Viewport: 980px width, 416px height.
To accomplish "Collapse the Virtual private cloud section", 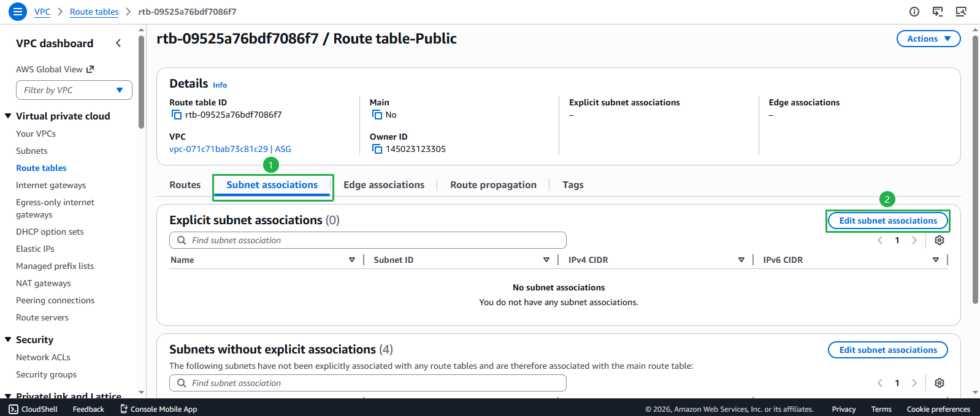I will (9, 116).
